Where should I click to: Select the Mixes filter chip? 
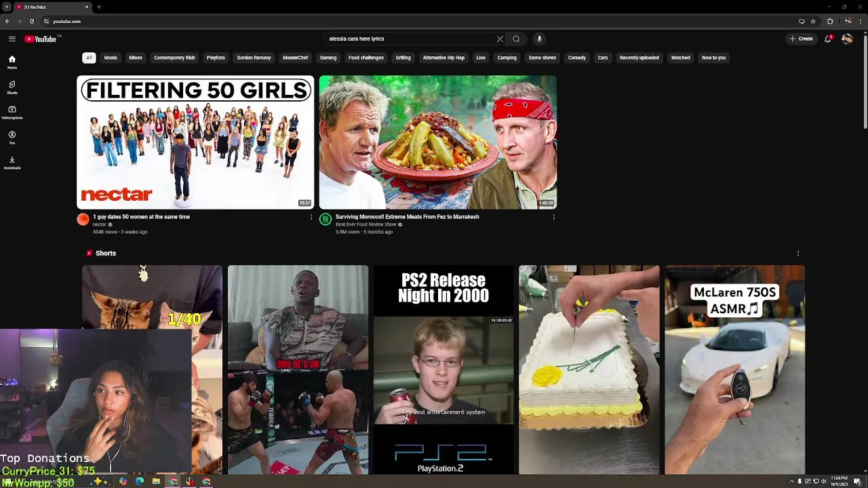[x=136, y=58]
